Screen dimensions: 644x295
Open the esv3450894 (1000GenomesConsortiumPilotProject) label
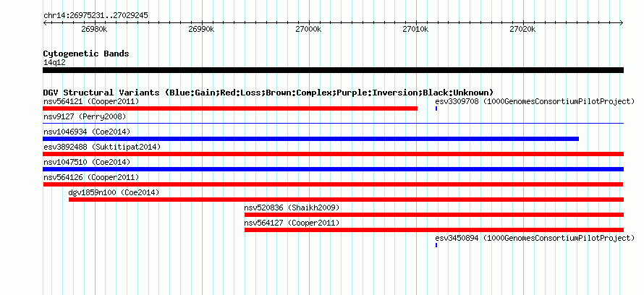tap(535, 238)
